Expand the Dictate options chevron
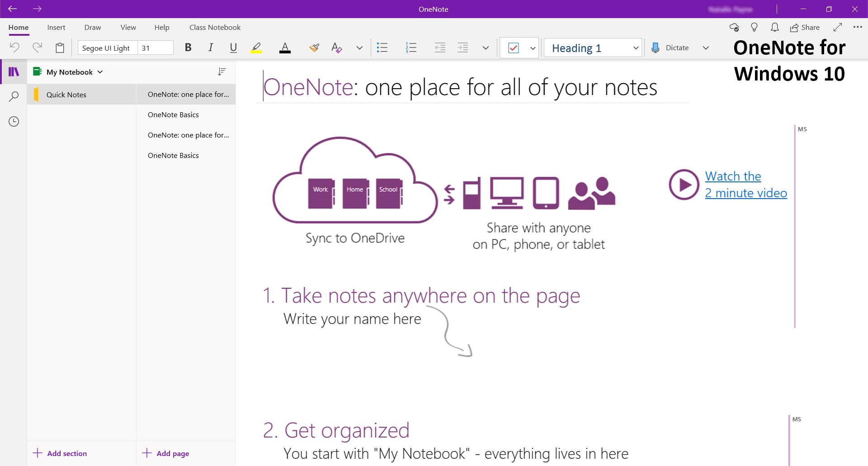This screenshot has width=868, height=466. pyautogui.click(x=706, y=48)
